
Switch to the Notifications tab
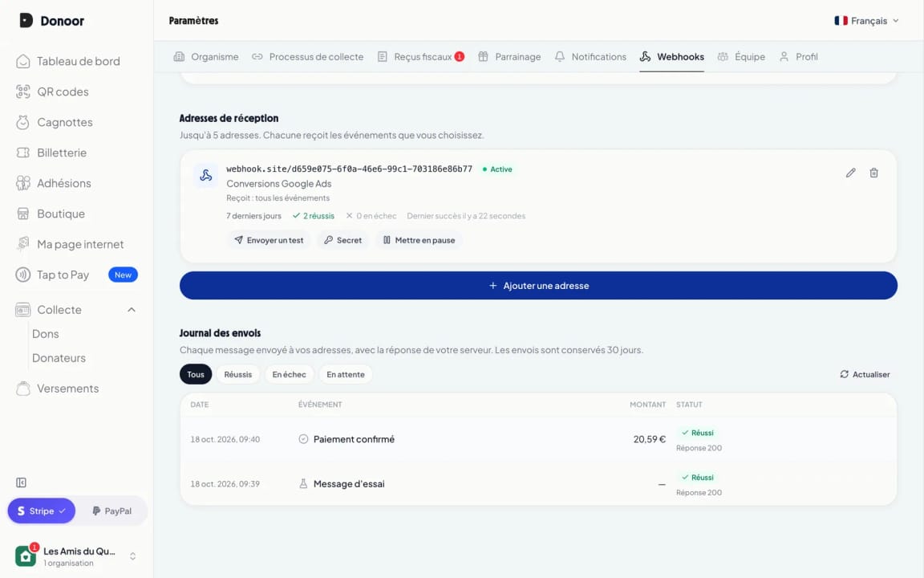click(x=590, y=57)
